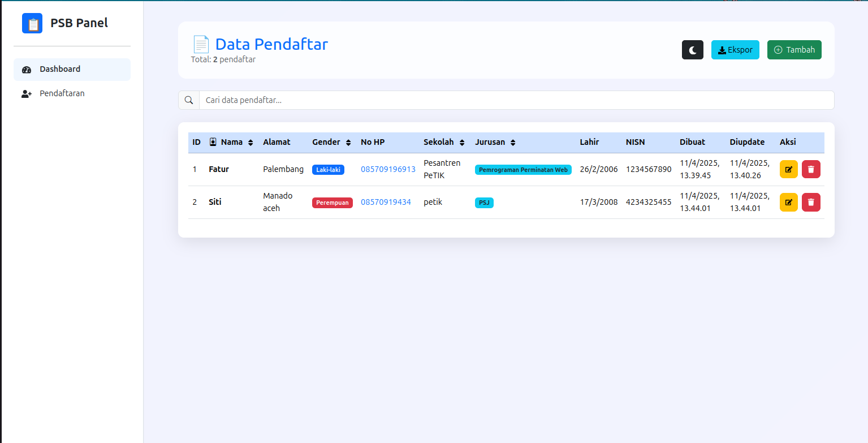
Task: Open phone number link 085709196913
Action: 388,169
